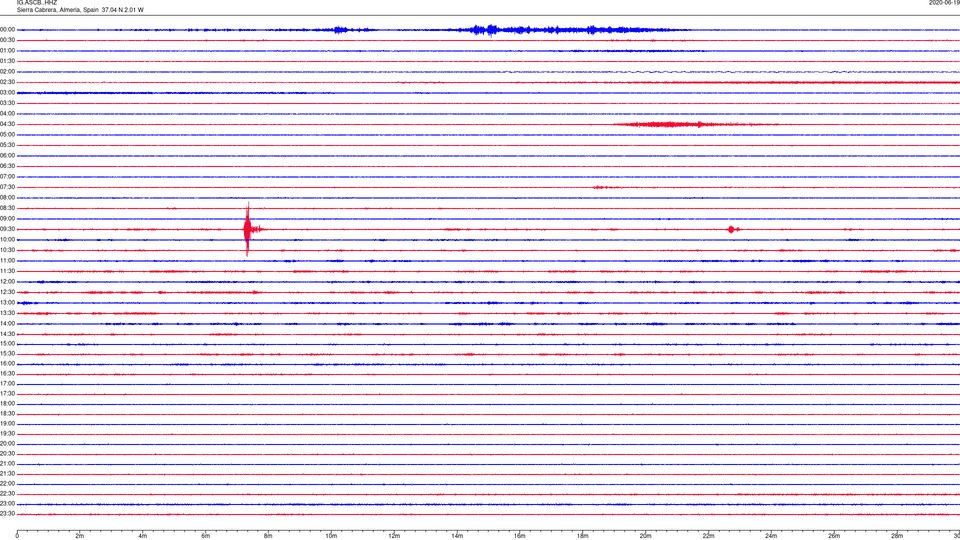Click the '20:00' row time label
Image resolution: width=960 pixels, height=540 pixels.
[7, 444]
